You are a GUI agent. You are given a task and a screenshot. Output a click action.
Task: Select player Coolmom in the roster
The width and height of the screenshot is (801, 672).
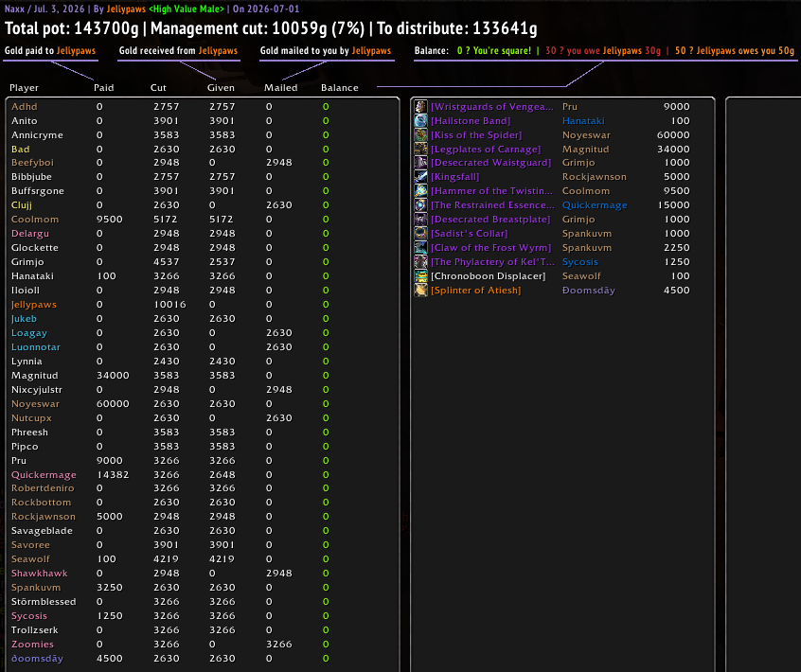click(x=35, y=220)
